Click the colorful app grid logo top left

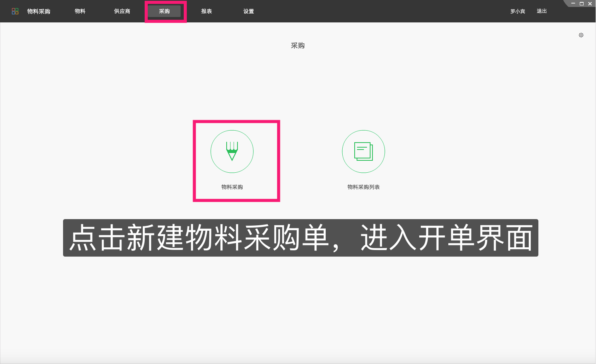pyautogui.click(x=15, y=11)
